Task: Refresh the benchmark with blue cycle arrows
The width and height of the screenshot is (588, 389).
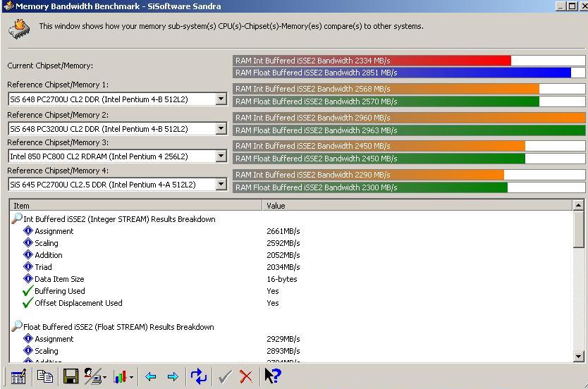Action: (199, 376)
